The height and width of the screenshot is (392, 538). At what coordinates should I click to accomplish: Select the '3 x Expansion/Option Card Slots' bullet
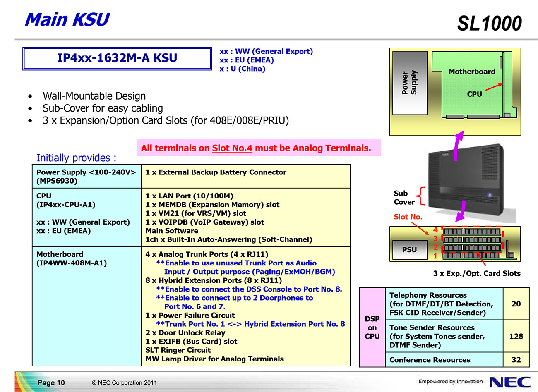166,121
